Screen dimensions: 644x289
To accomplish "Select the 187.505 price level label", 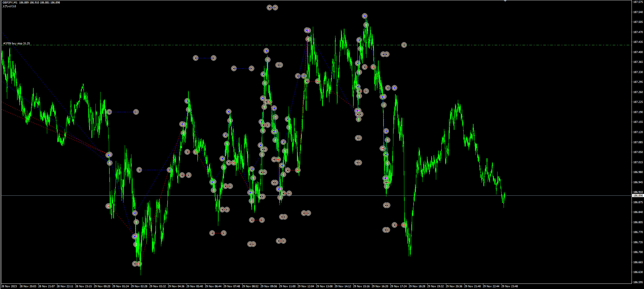I will [638, 22].
